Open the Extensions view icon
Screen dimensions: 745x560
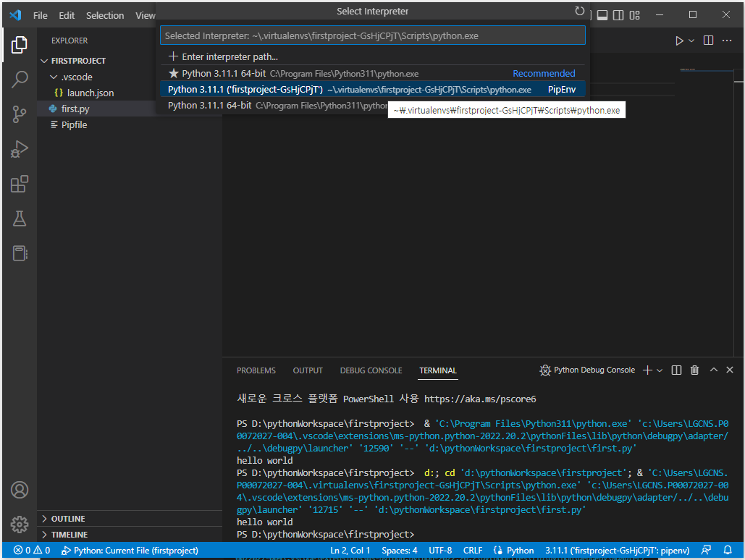[x=19, y=184]
